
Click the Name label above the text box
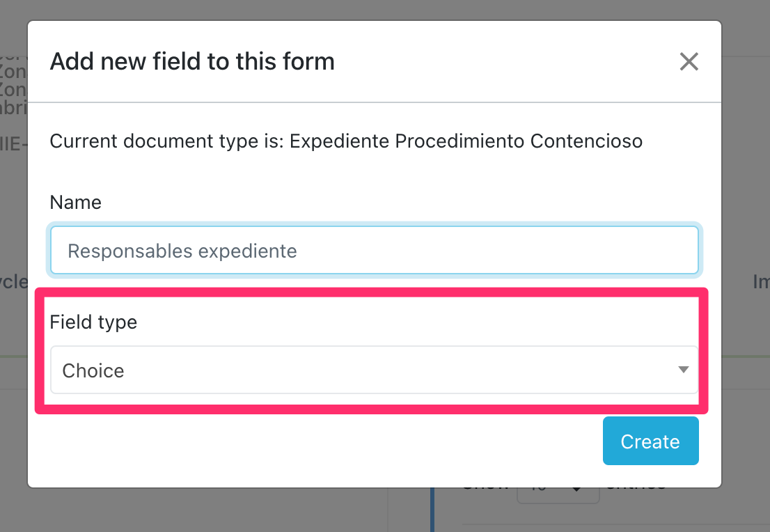click(x=75, y=202)
